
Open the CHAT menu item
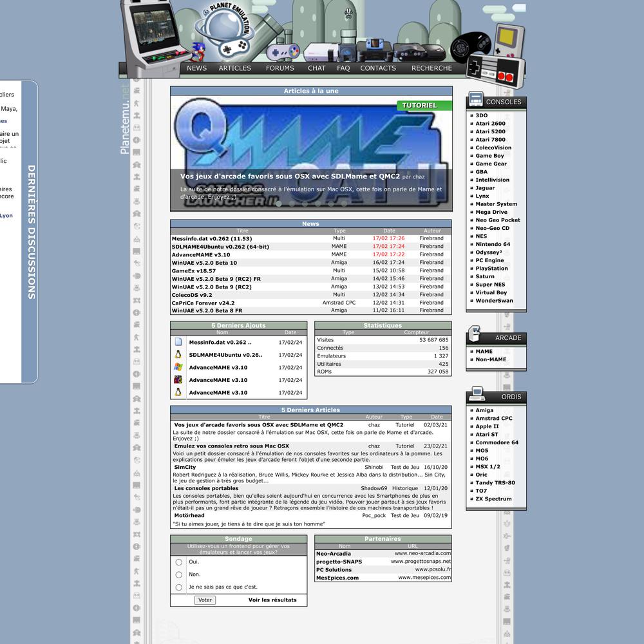pos(317,68)
